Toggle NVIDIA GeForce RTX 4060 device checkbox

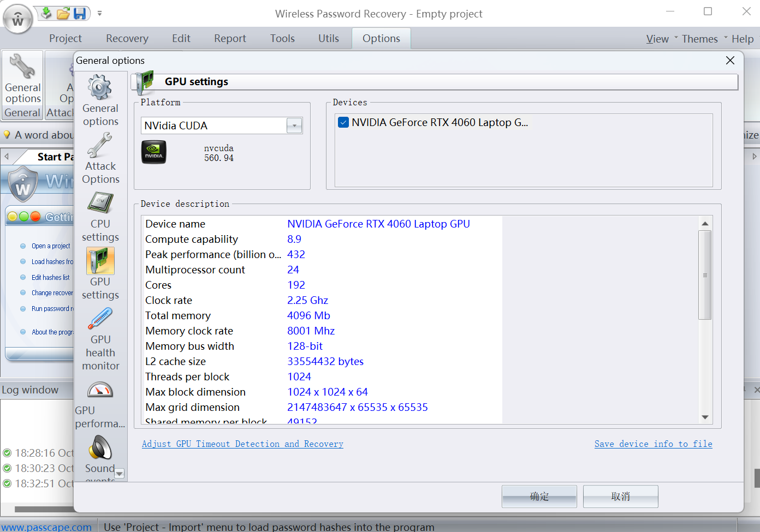[343, 122]
